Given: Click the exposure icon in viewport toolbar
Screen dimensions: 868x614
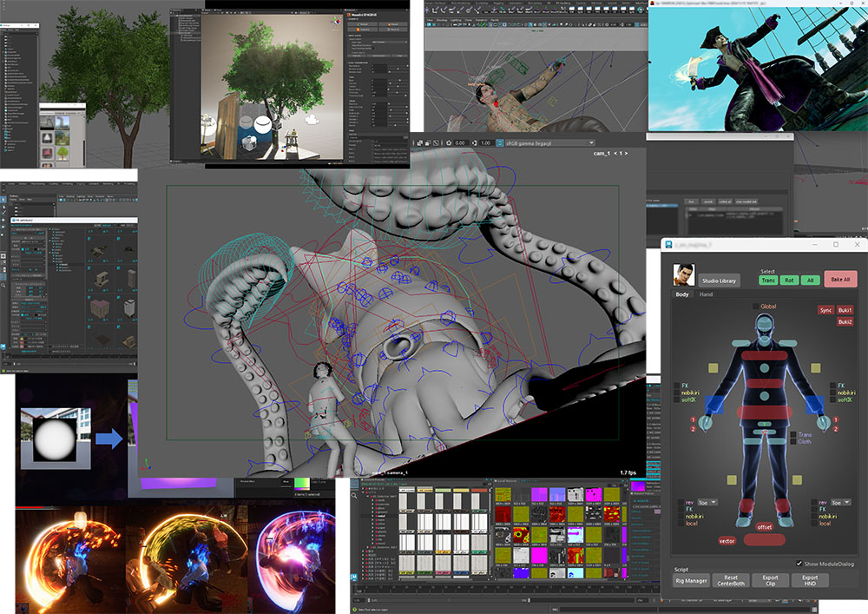Looking at the screenshot, I should [447, 142].
